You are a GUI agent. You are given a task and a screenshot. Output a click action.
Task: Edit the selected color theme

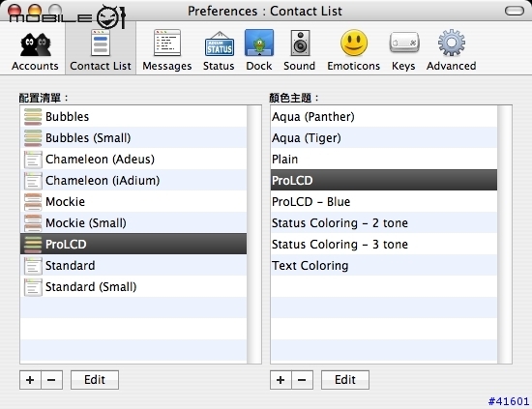tap(345, 380)
